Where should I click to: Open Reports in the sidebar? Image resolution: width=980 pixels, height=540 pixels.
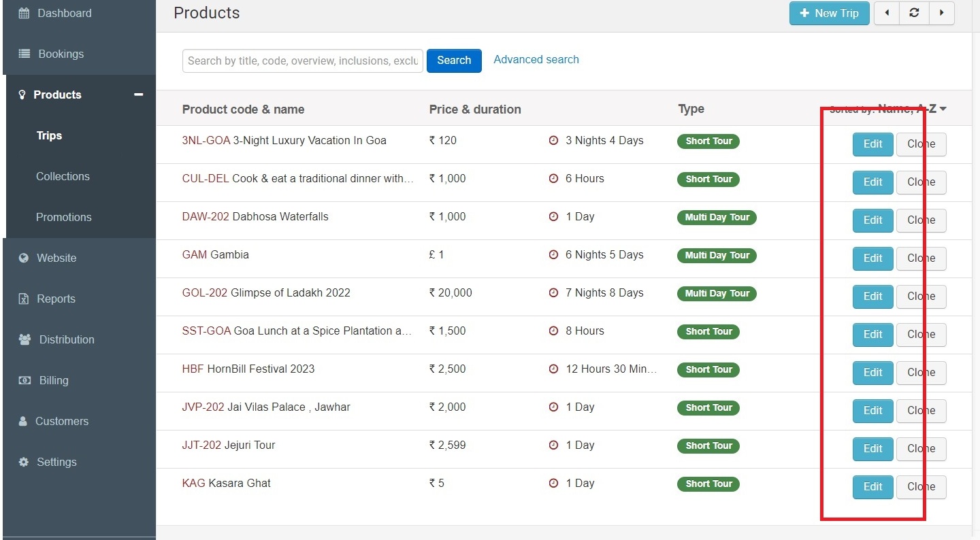click(x=56, y=299)
